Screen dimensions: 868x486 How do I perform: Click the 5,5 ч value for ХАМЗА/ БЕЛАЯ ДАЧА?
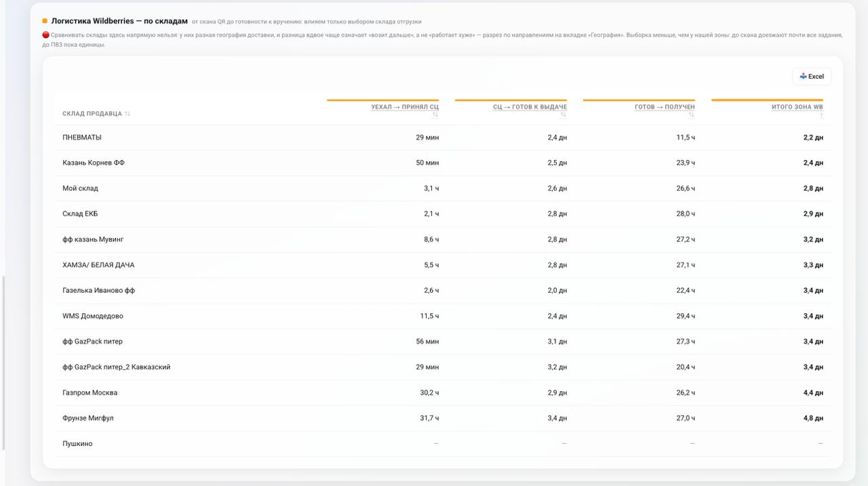click(431, 265)
